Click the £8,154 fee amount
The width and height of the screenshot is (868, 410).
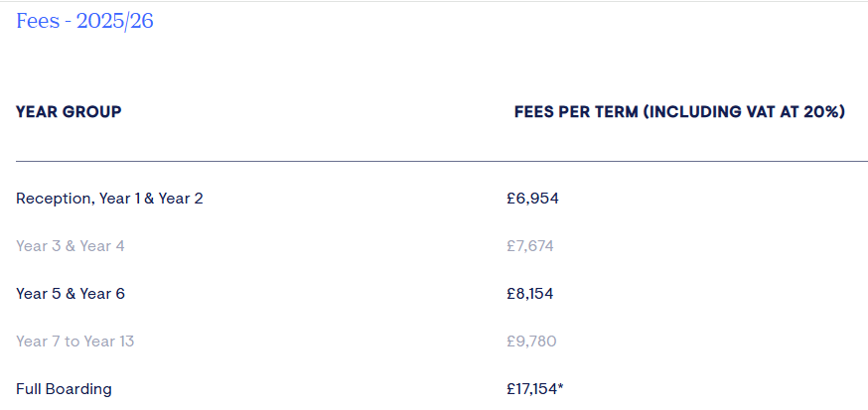point(529,293)
